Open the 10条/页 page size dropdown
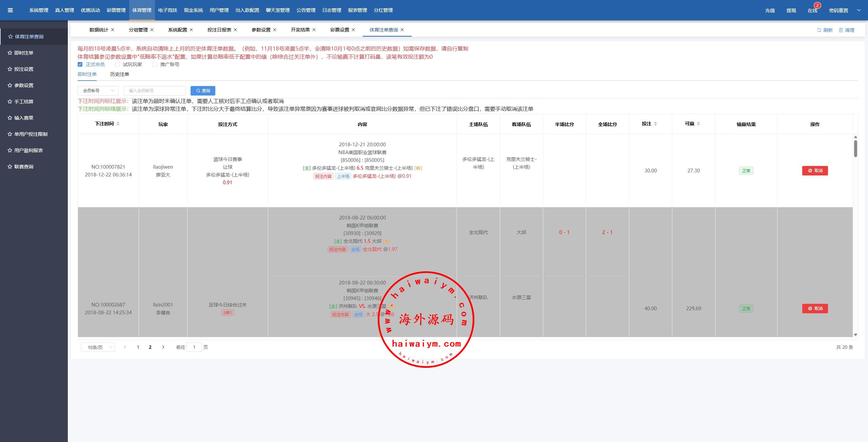 98,347
